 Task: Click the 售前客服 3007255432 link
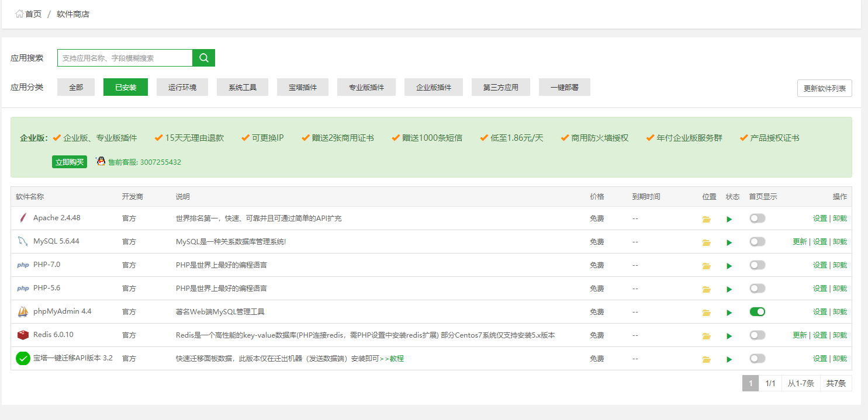coord(144,162)
